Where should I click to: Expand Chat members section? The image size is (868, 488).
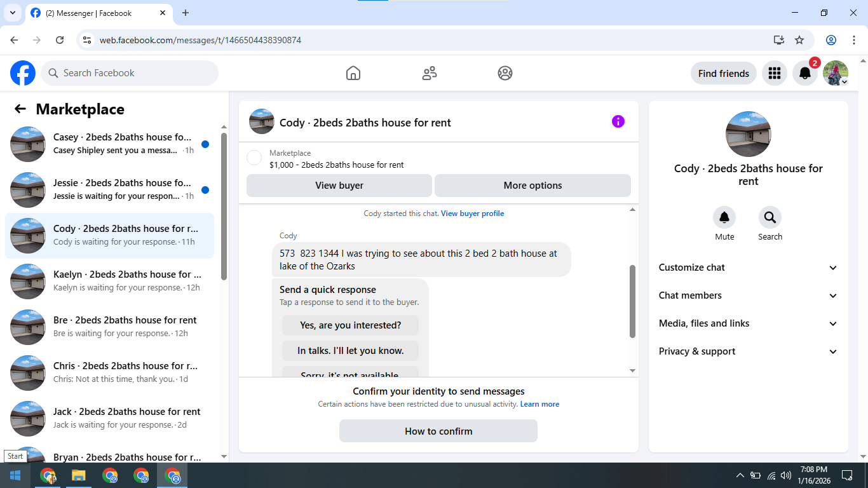point(749,295)
